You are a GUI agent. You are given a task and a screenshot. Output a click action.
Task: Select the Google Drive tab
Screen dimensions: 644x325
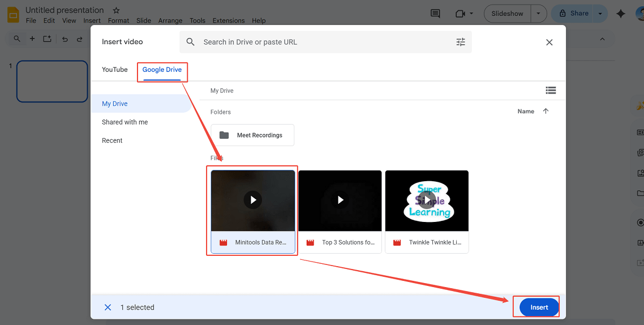pos(162,70)
